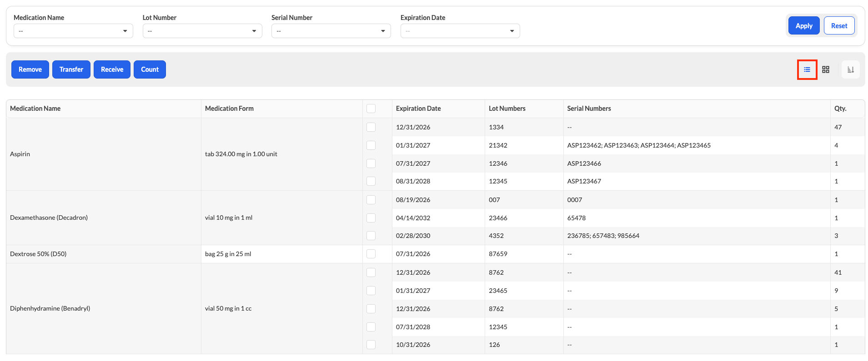Check the Aspirin lot 21342 row checkbox

[371, 145]
